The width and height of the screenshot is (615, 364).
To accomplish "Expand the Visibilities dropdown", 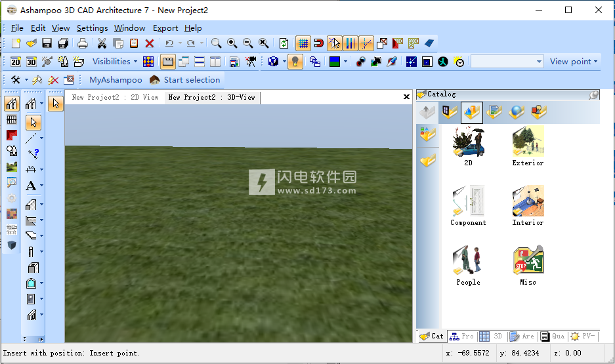I will [x=115, y=62].
